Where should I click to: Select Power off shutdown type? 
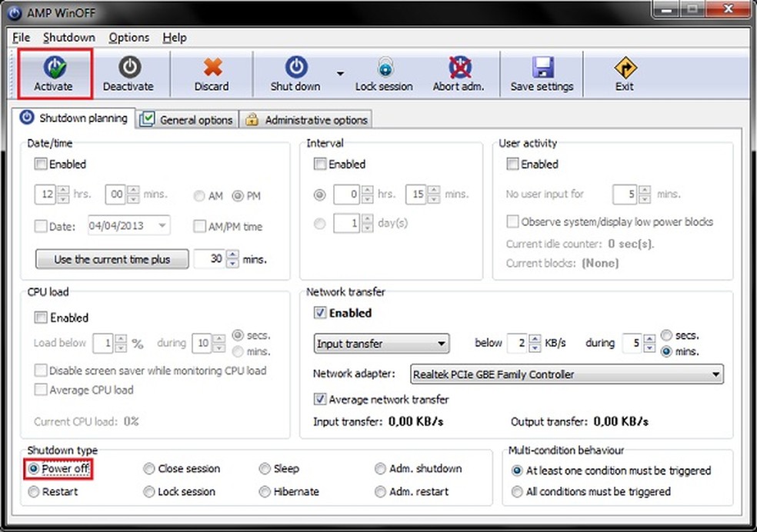[33, 469]
